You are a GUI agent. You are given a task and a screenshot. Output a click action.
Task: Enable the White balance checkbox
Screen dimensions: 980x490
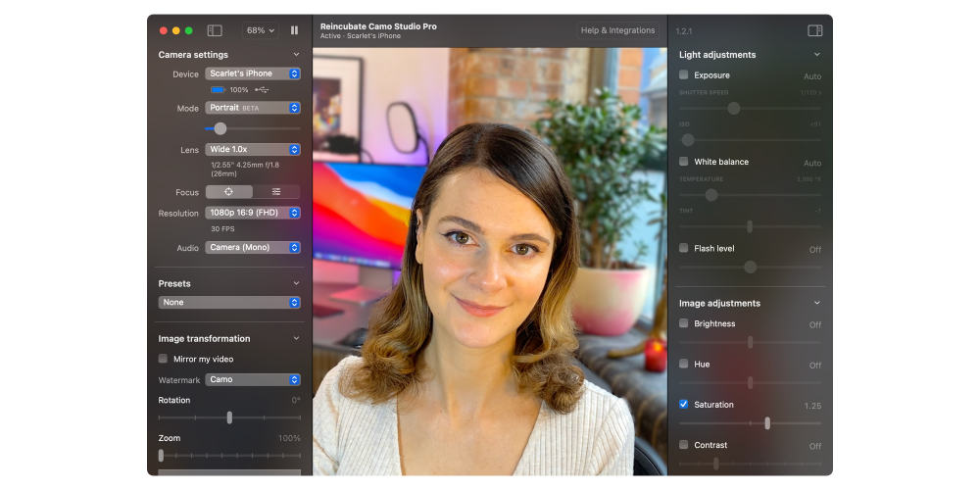684,162
